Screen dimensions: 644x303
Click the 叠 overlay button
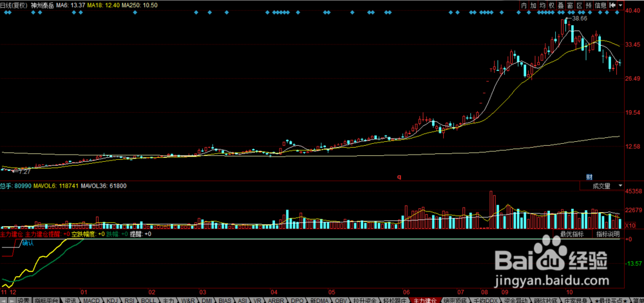tap(561, 5)
